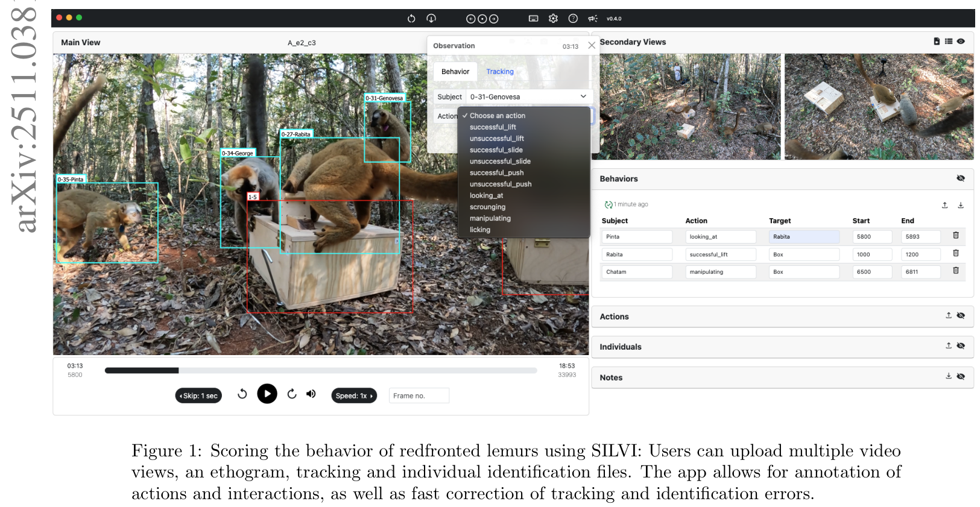Open the Subject dropdown showing 0-31-Genovesa

[x=528, y=96]
